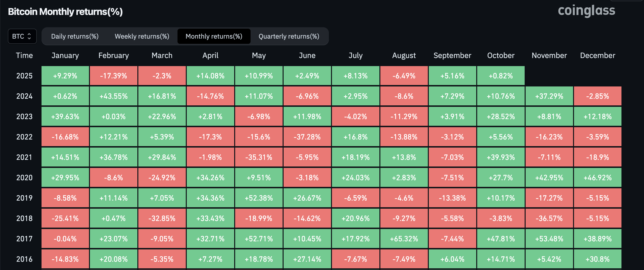Image resolution: width=644 pixels, height=270 pixels.
Task: Click the -35.31% May 2021 cell
Action: 259,157
